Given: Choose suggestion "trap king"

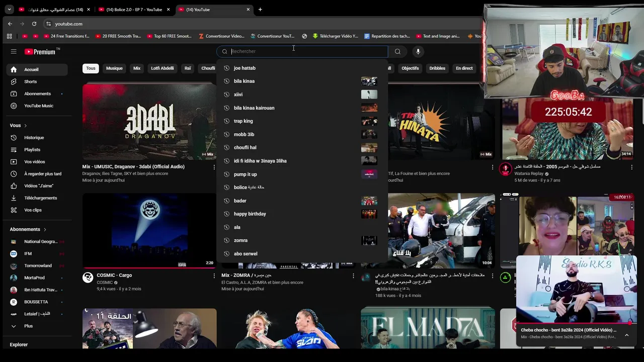Looking at the screenshot, I should [302, 121].
